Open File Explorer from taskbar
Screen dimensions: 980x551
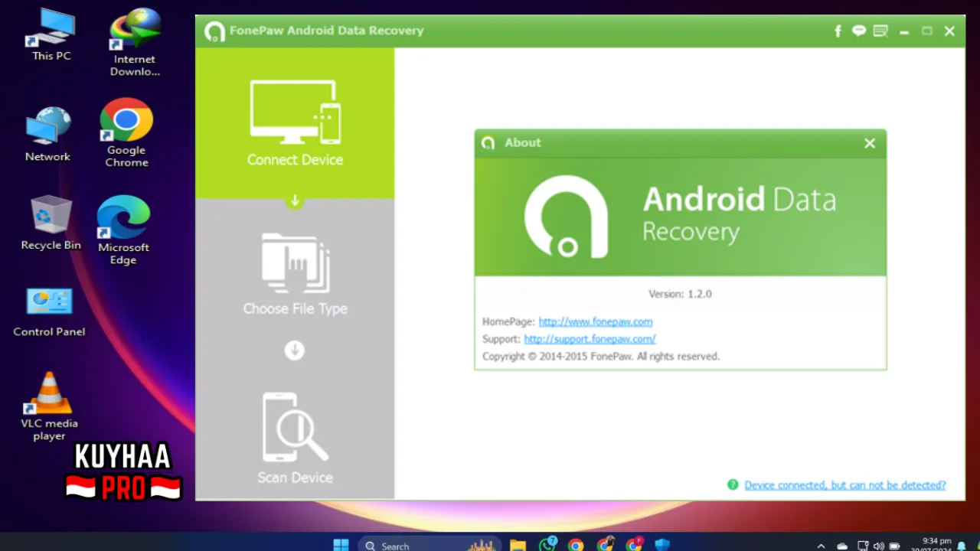518,545
